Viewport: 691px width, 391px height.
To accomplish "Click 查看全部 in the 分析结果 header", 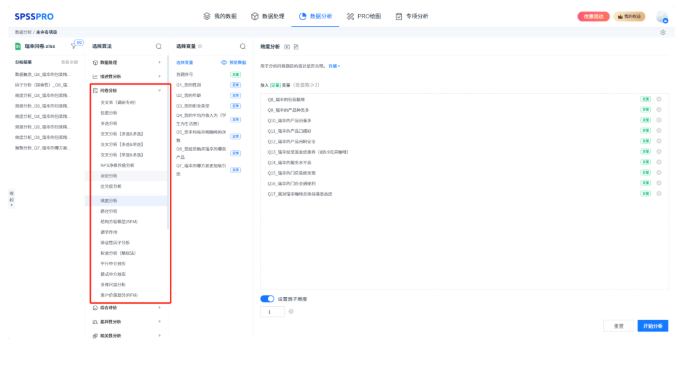I will coord(70,62).
